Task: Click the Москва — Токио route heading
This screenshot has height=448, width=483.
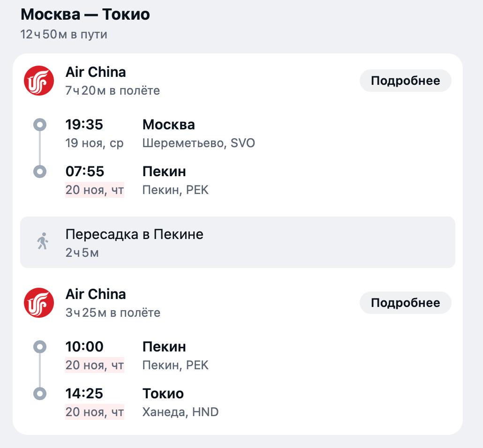Action: 85,14
